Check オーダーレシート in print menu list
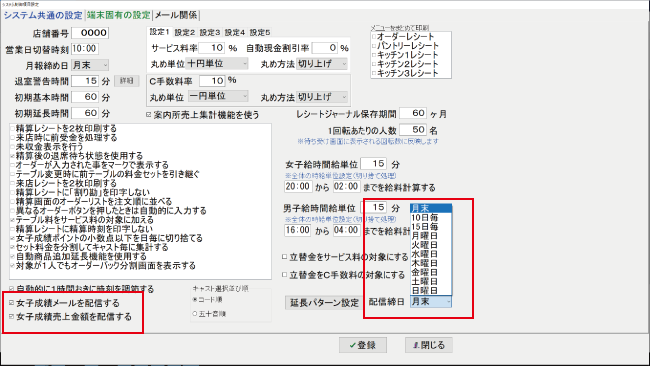The image size is (650, 366). point(374,36)
